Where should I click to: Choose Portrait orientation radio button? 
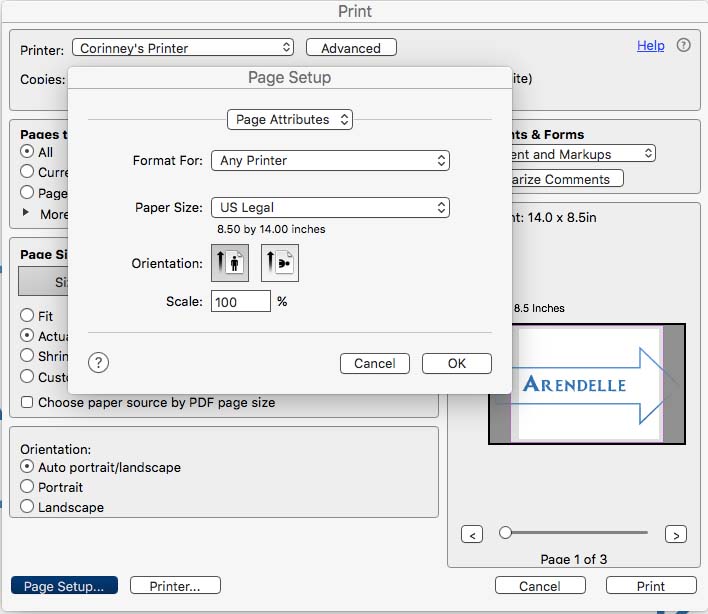pos(27,487)
